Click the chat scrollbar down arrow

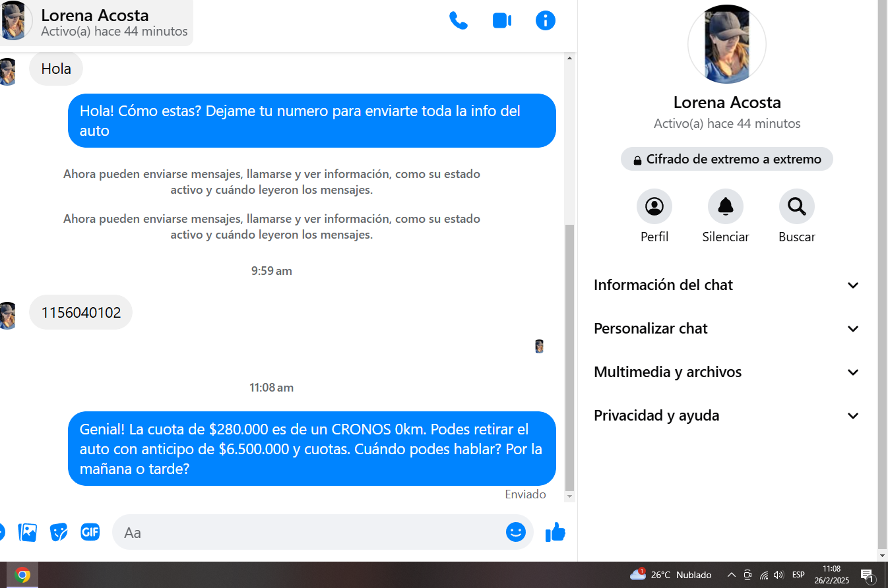point(570,496)
